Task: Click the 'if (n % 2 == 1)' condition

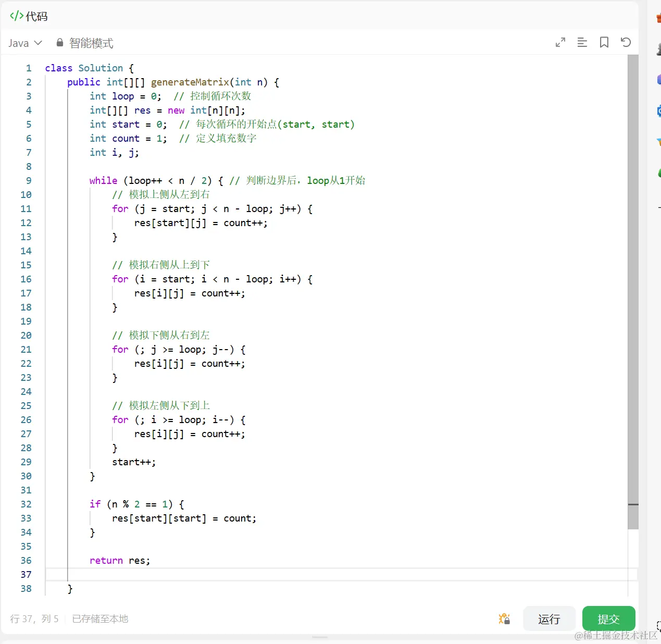Action: pos(131,504)
